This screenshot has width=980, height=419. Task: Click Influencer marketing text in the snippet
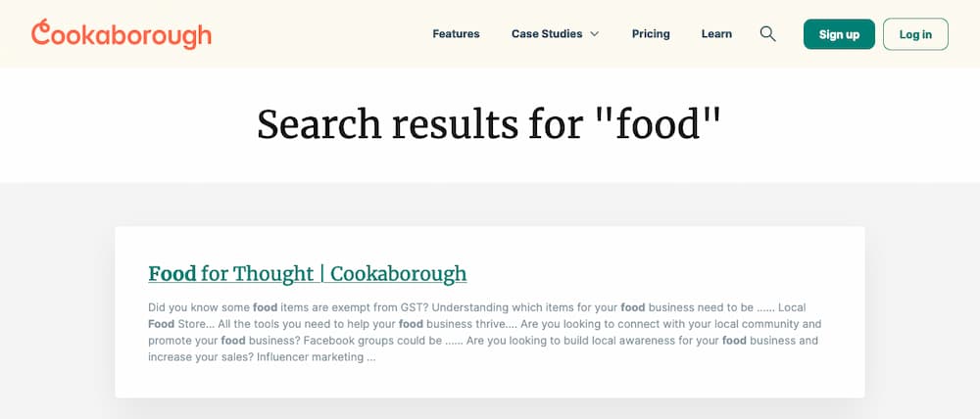point(310,357)
